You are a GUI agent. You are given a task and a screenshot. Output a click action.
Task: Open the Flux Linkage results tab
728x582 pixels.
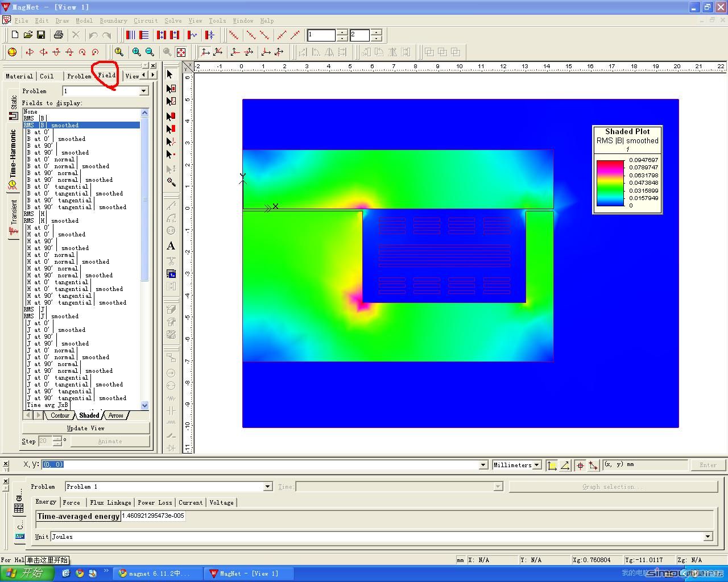point(110,502)
